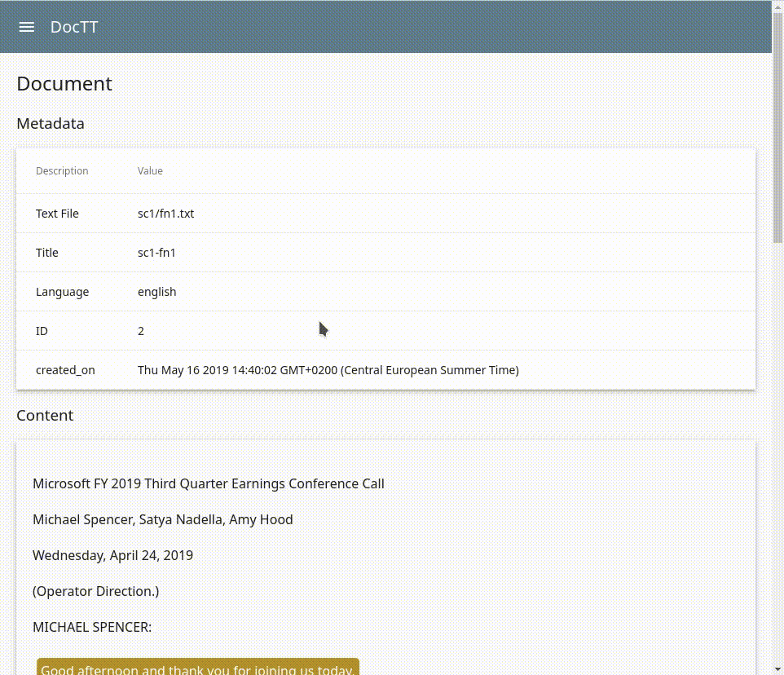The image size is (784, 675).
Task: Select highlighted sentence 'Good afternoon and thank you'
Action: (x=197, y=668)
